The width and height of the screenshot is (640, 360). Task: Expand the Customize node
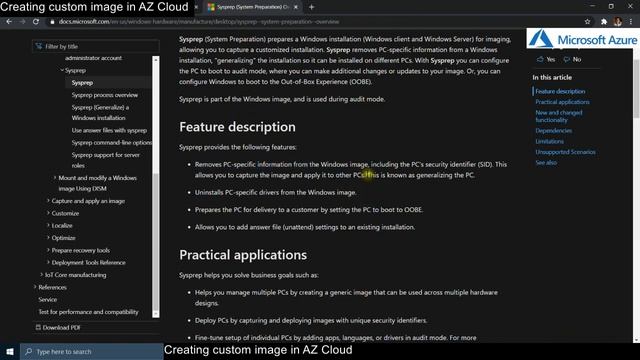coord(48,213)
